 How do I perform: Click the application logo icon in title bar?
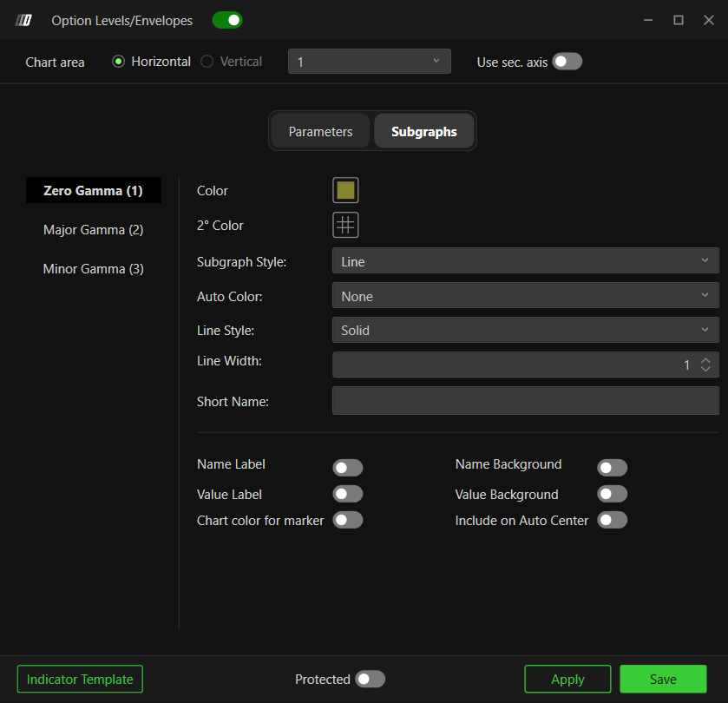[x=23, y=21]
